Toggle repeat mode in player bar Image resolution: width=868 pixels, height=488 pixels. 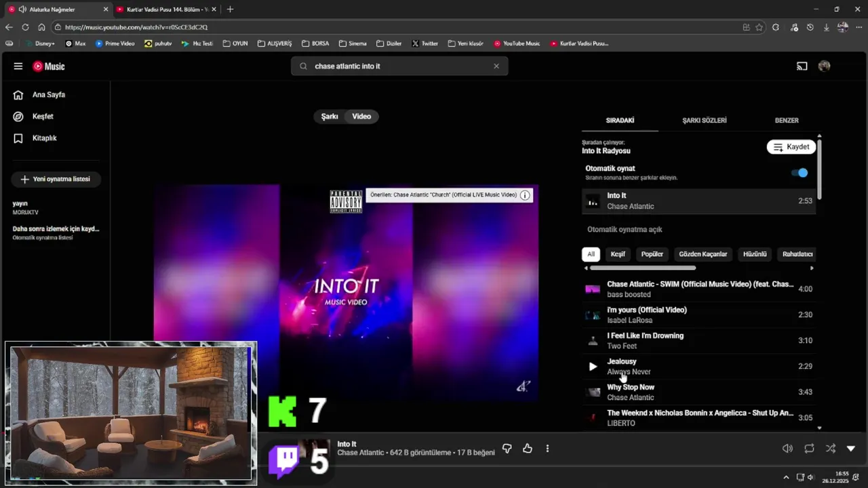pyautogui.click(x=810, y=449)
